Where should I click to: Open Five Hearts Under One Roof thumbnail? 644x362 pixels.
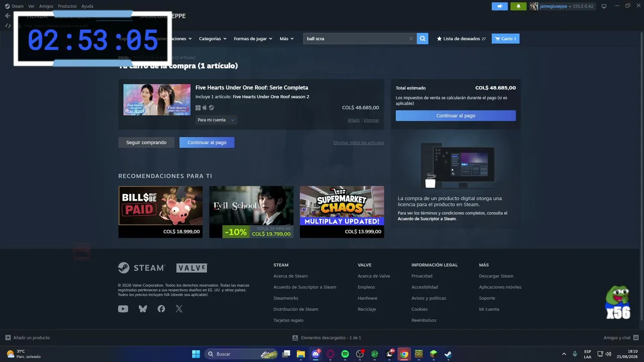click(157, 100)
